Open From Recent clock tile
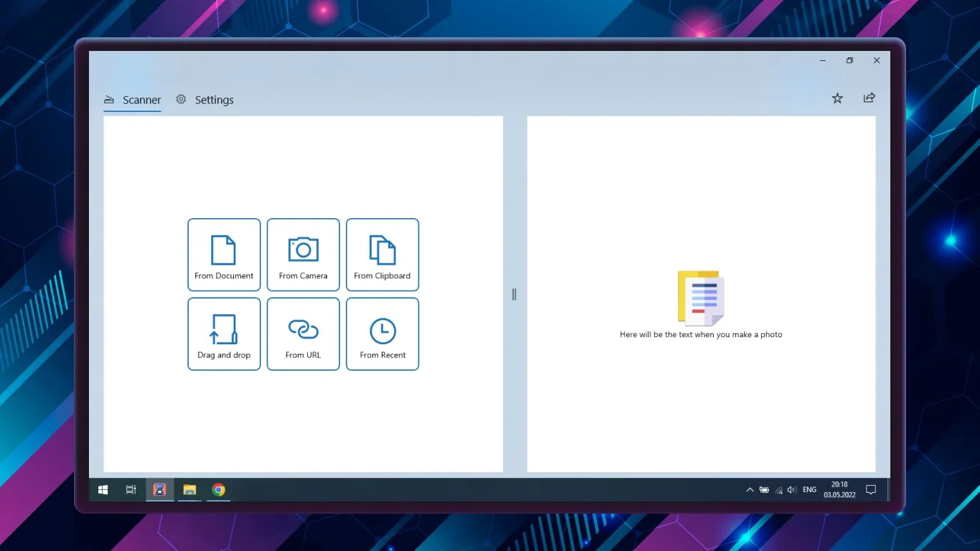 coord(382,334)
